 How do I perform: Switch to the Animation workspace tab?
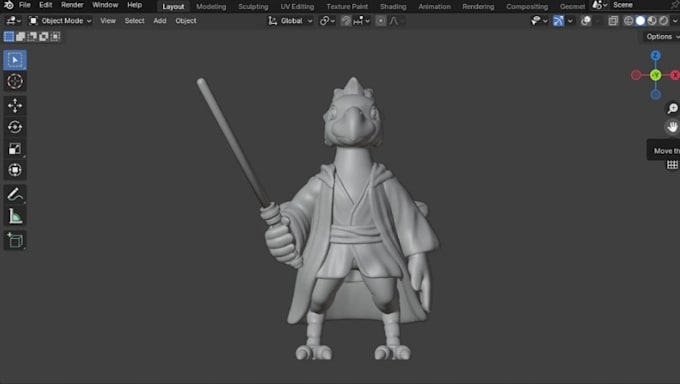[x=434, y=7]
